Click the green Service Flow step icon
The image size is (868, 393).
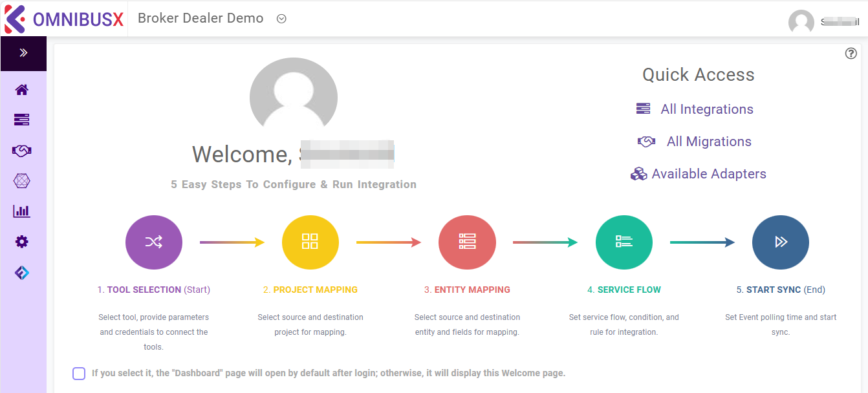tap(624, 242)
